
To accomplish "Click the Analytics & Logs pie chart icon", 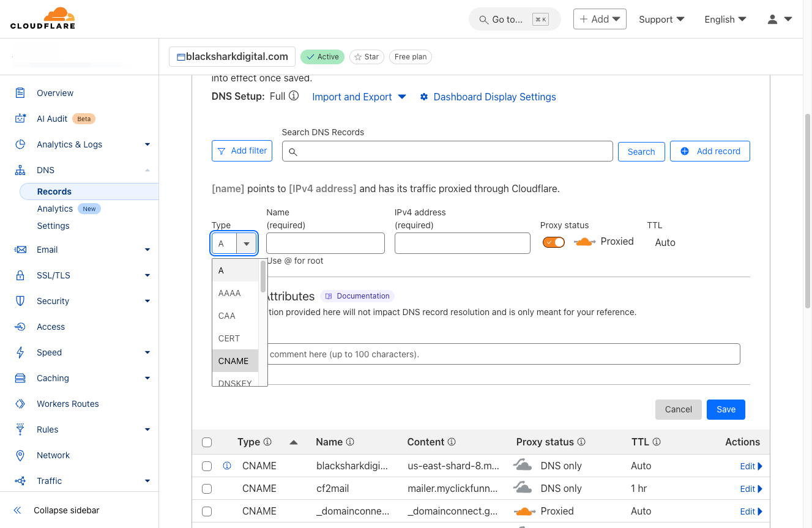I will point(20,144).
